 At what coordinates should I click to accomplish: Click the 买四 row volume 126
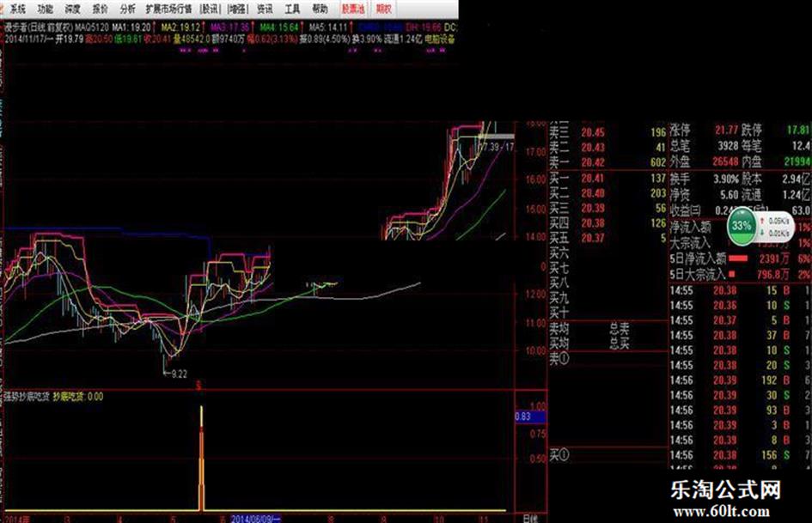(x=658, y=223)
